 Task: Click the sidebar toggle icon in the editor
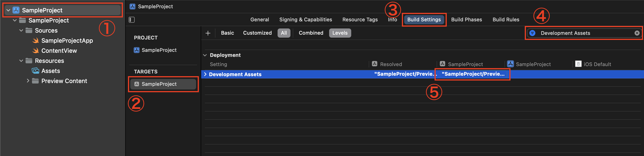pos(132,20)
